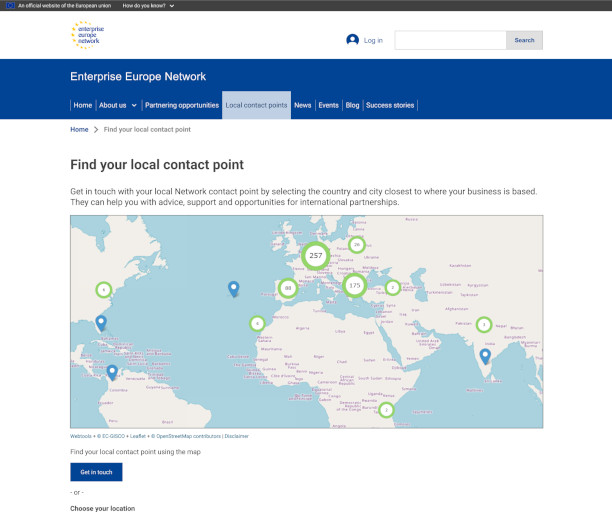Viewport: 612px width, 512px height.
Task: Select the Local contact points tab
Action: tap(256, 105)
